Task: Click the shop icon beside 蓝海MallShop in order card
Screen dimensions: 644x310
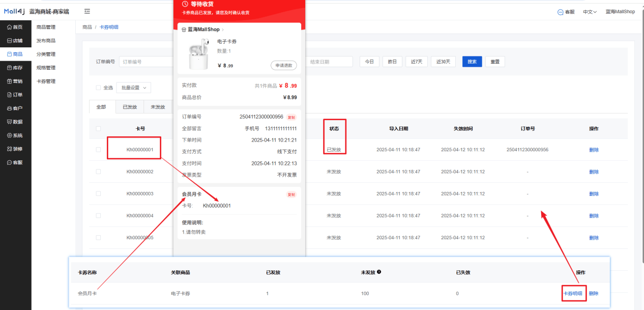Action: click(184, 30)
